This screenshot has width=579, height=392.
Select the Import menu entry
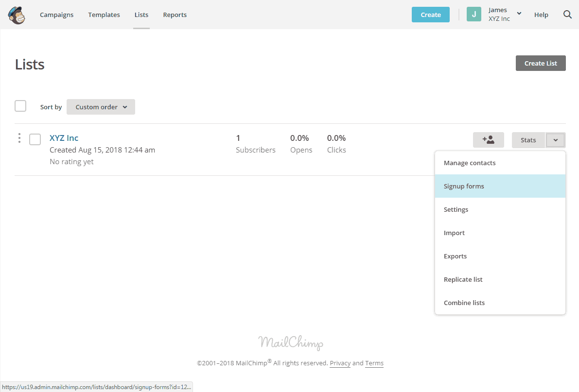point(500,233)
